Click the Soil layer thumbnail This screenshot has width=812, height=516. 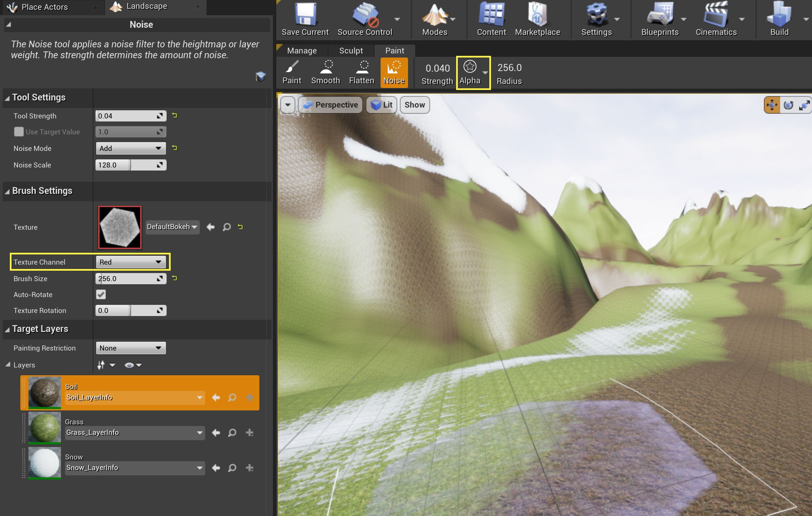pyautogui.click(x=44, y=392)
